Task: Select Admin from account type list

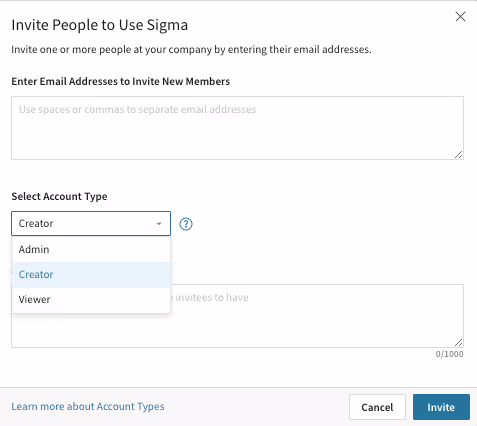Action: pos(91,249)
